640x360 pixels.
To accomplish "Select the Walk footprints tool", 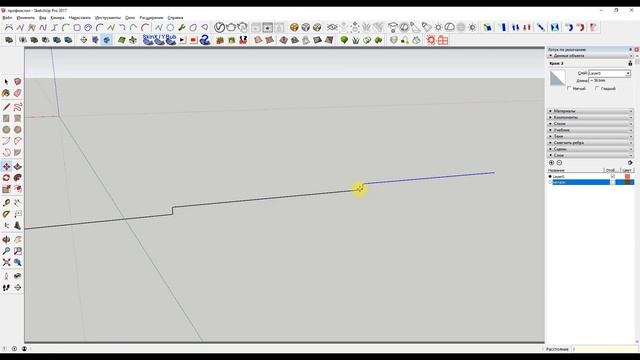I will point(6,288).
